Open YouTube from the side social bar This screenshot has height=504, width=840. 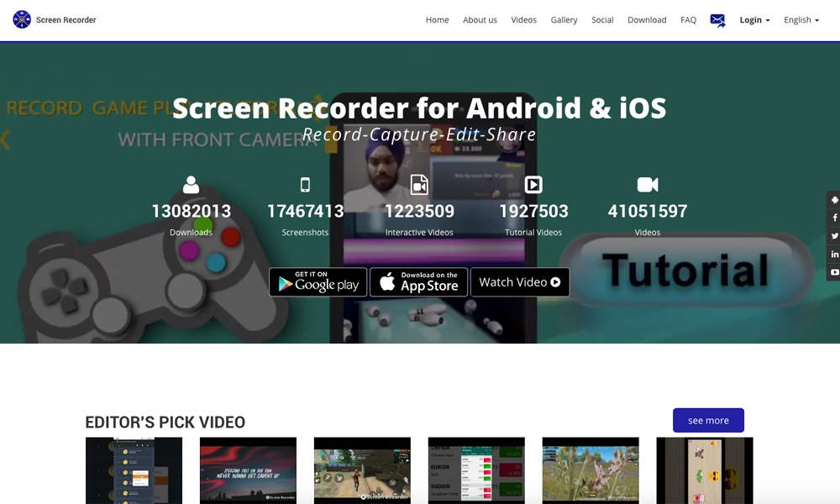click(834, 272)
